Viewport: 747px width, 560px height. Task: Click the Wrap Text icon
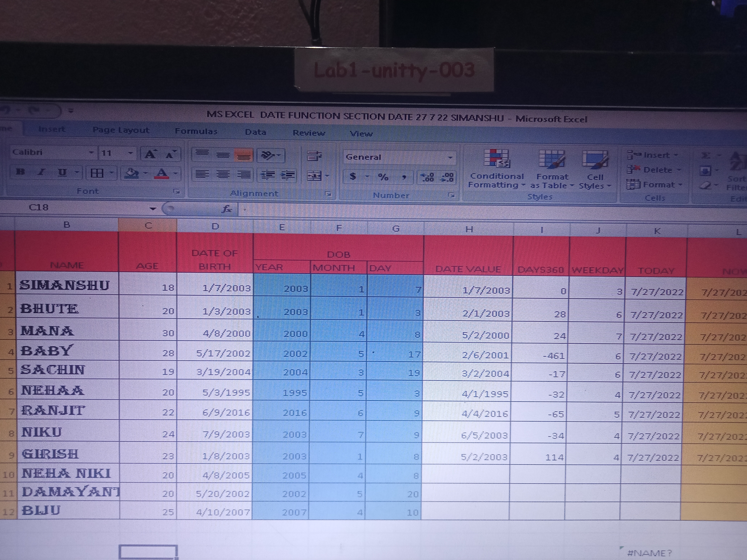coord(314,156)
